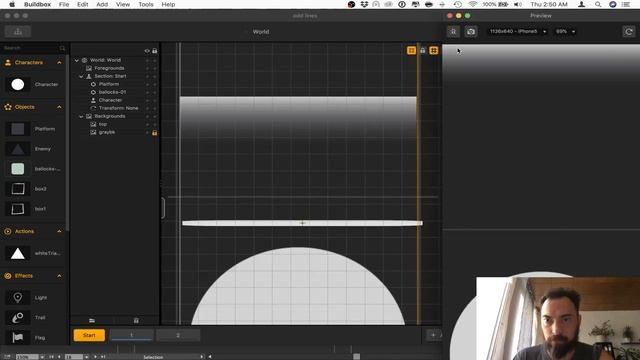Click the Preview window debug icon

pos(453,31)
